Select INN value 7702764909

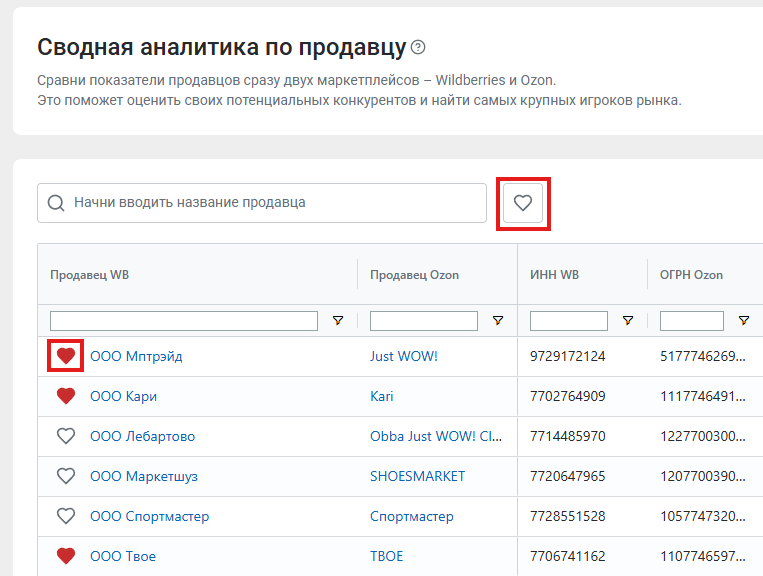pyautogui.click(x=567, y=396)
